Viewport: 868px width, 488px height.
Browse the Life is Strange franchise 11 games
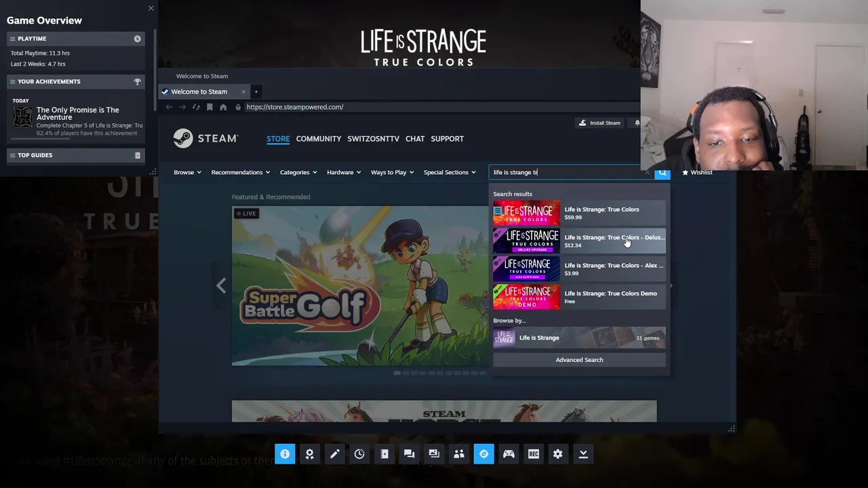click(x=579, y=338)
